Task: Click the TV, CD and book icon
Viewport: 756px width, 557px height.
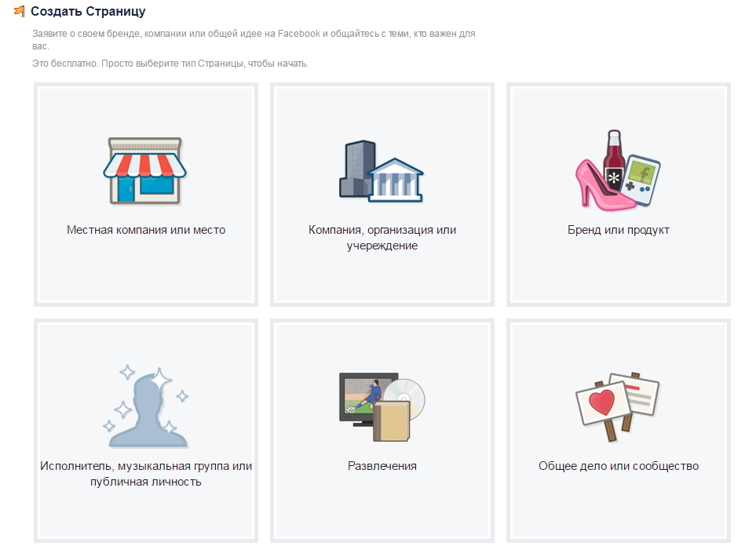Action: 382,407
